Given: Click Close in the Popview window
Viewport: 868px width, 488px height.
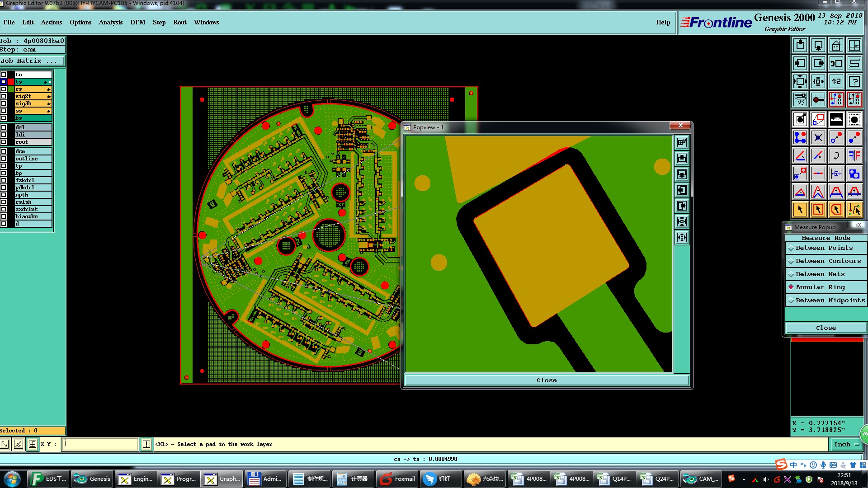Looking at the screenshot, I should coord(546,380).
